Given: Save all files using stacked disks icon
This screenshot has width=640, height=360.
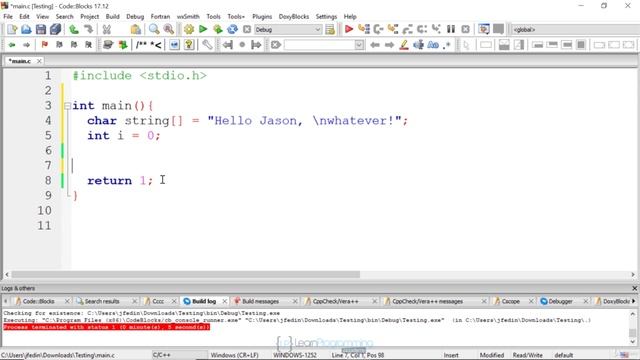Looking at the screenshot, I should click(55, 29).
